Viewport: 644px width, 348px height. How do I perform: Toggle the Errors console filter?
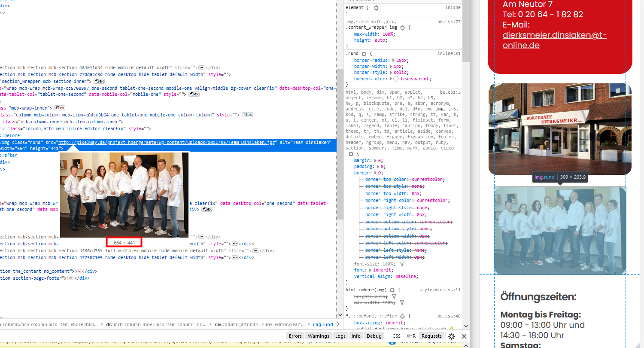coord(295,336)
